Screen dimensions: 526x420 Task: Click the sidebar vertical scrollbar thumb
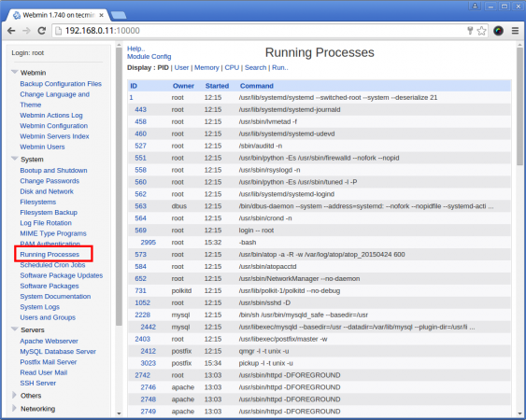(119, 187)
